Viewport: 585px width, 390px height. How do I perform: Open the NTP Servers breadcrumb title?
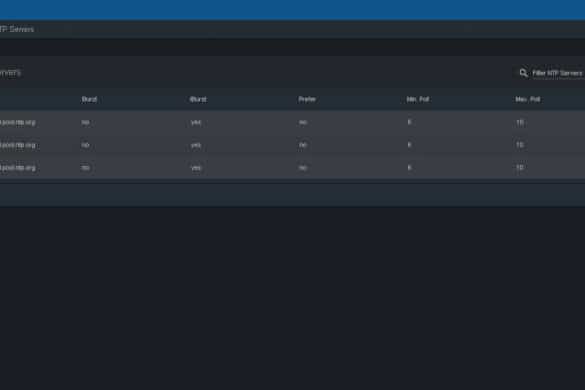pyautogui.click(x=17, y=29)
